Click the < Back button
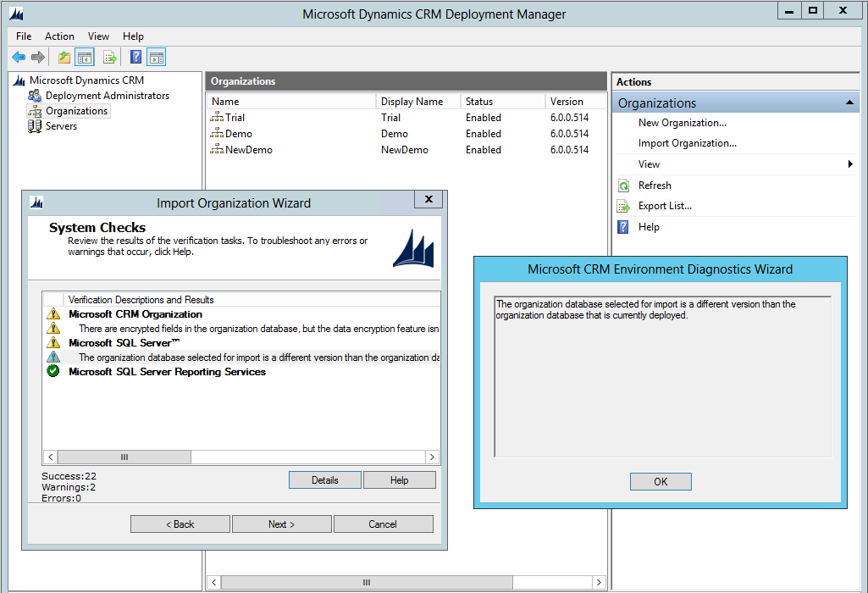The image size is (868, 593). coord(180,524)
